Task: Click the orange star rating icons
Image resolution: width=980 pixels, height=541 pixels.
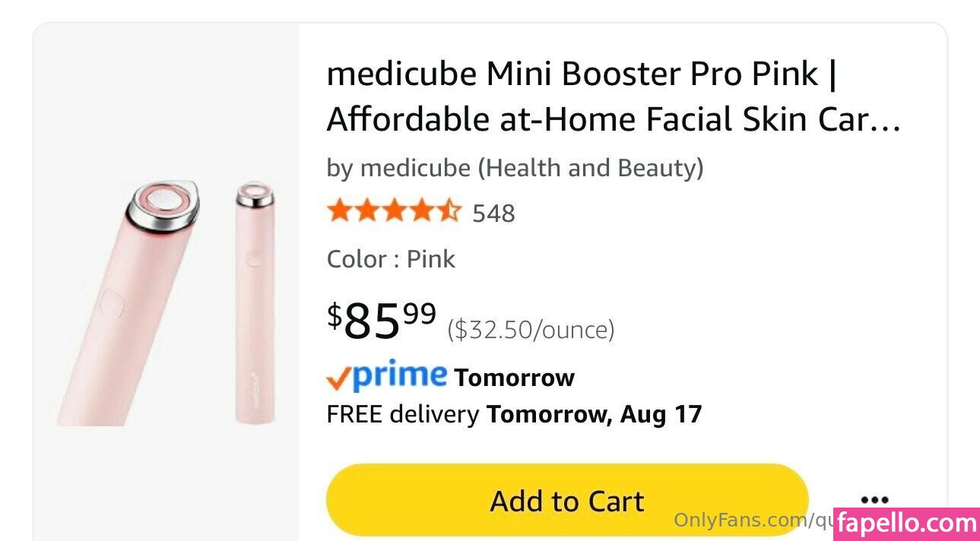Action: pyautogui.click(x=393, y=211)
